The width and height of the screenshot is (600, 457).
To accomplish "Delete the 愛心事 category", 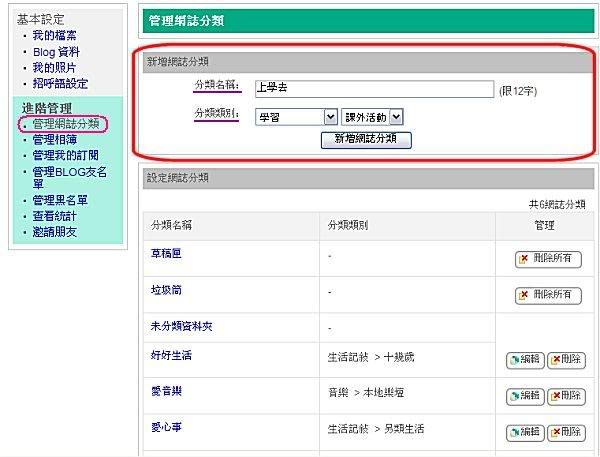I will click(x=566, y=432).
